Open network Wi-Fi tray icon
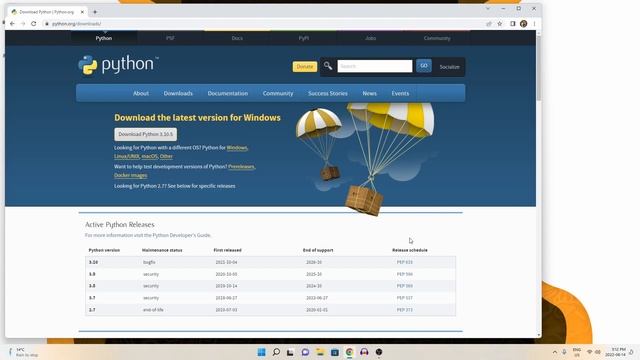640x360 pixels. click(589, 352)
